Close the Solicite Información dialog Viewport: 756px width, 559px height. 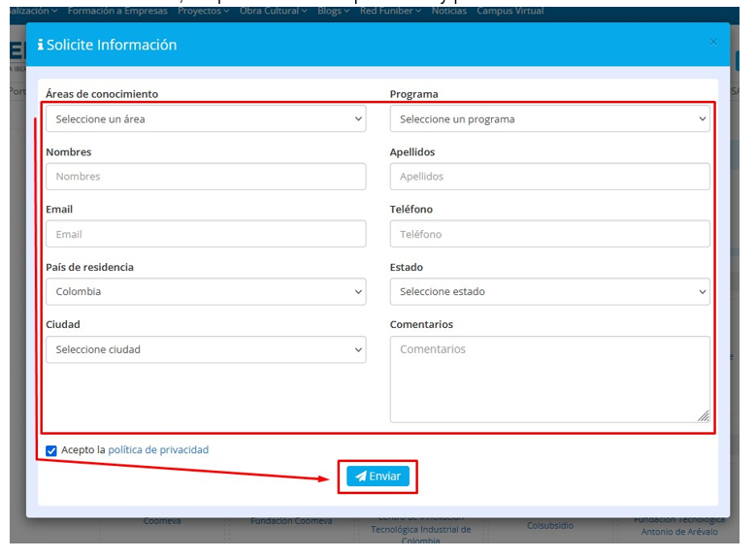713,42
